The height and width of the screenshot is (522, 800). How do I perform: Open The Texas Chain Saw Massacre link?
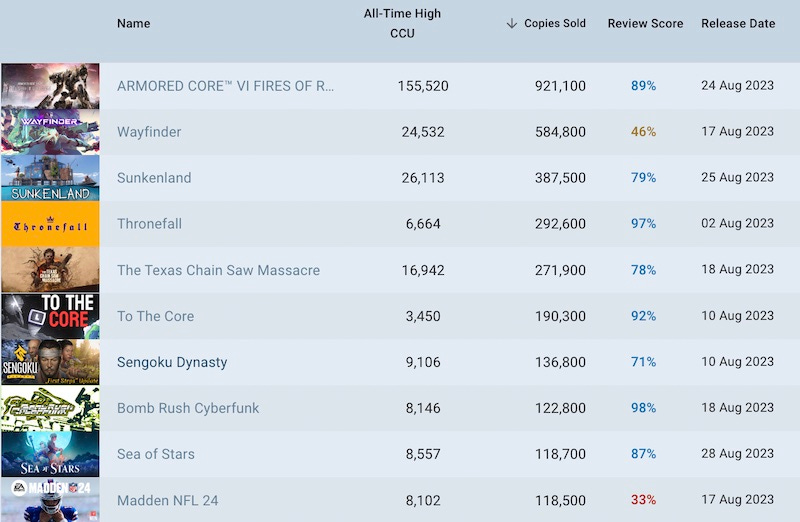click(x=218, y=270)
